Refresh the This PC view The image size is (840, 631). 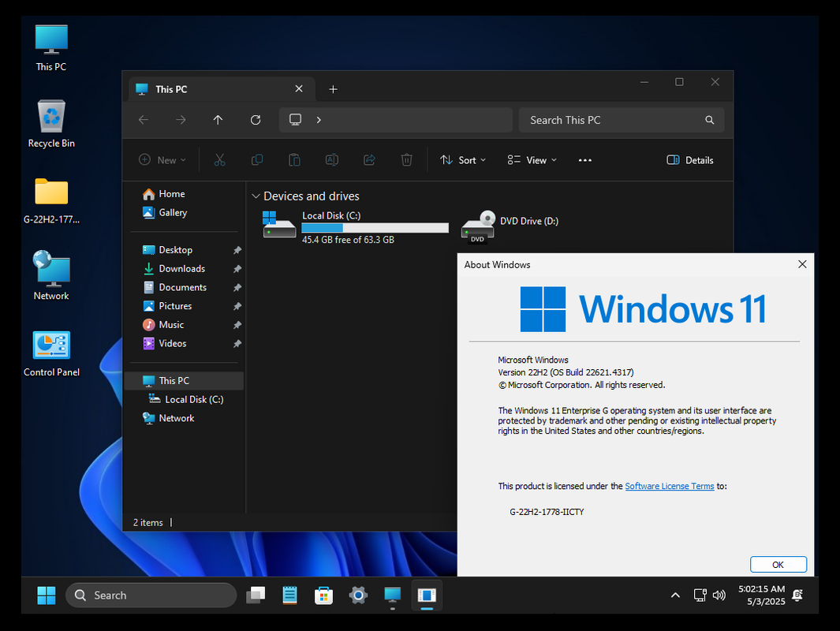[x=256, y=120]
